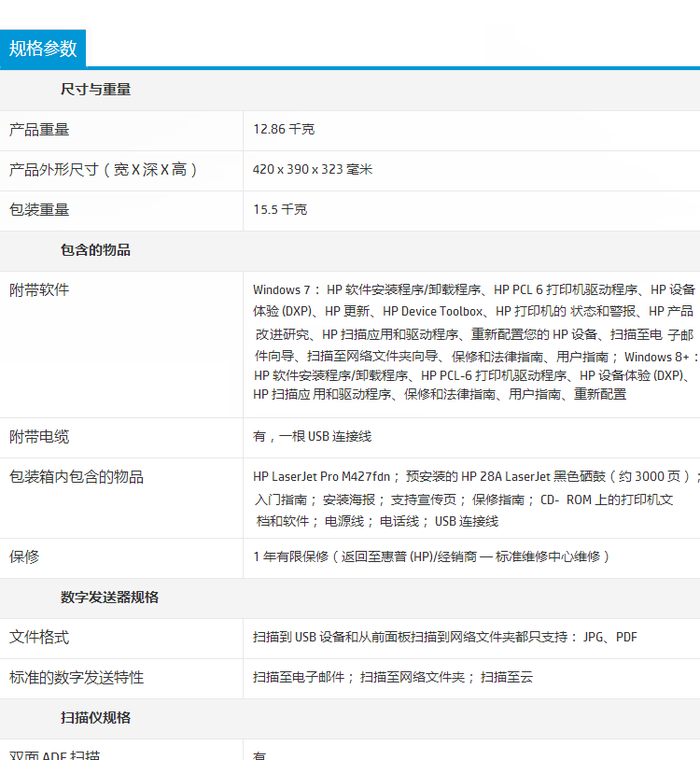Click the 扫描仪规格 section header
Viewport: 700px width, 760px height.
coord(95,718)
